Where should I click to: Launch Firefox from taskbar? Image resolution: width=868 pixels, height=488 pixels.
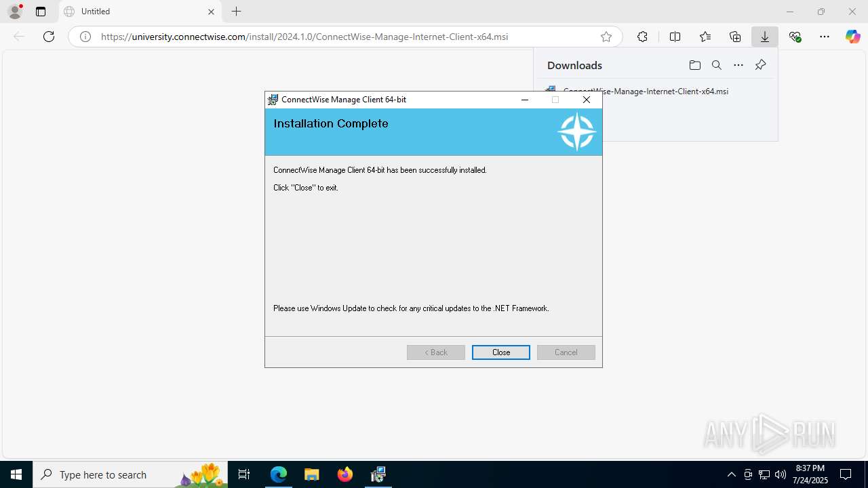pos(345,474)
